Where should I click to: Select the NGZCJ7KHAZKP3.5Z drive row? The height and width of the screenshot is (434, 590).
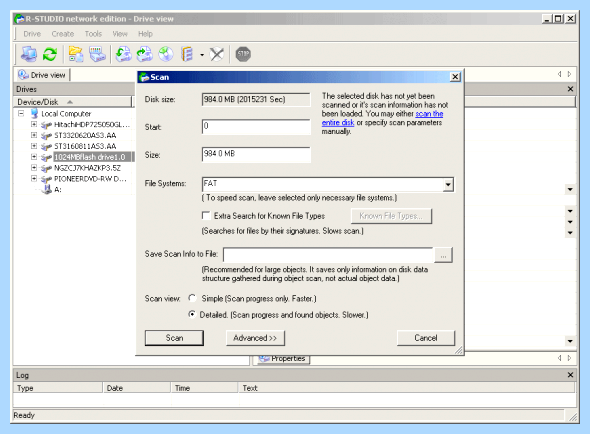tap(87, 168)
